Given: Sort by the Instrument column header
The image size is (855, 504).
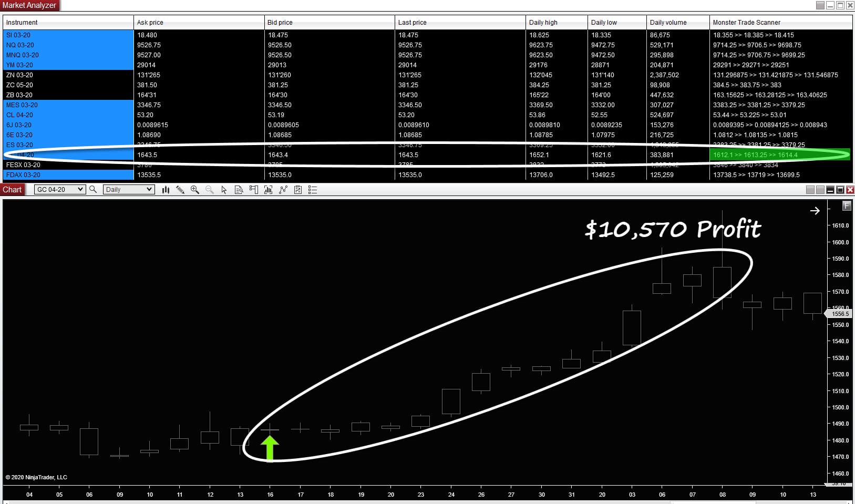Looking at the screenshot, I should pos(68,22).
